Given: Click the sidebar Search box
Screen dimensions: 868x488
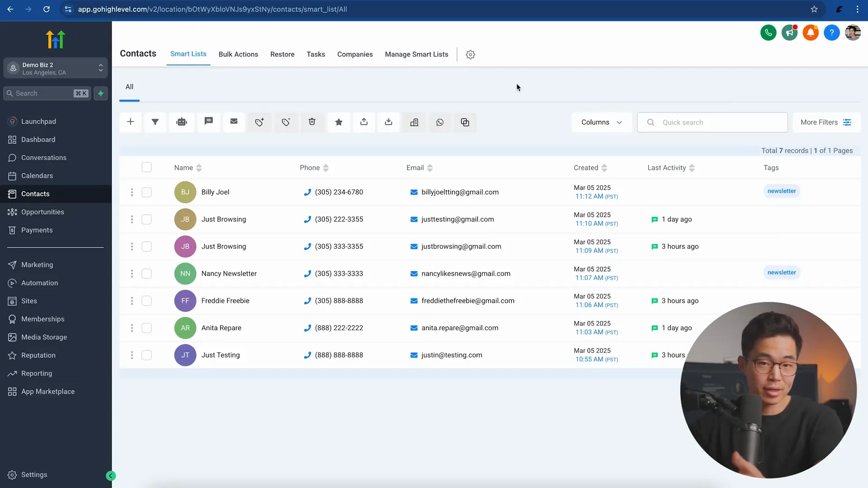Looking at the screenshot, I should (x=47, y=94).
